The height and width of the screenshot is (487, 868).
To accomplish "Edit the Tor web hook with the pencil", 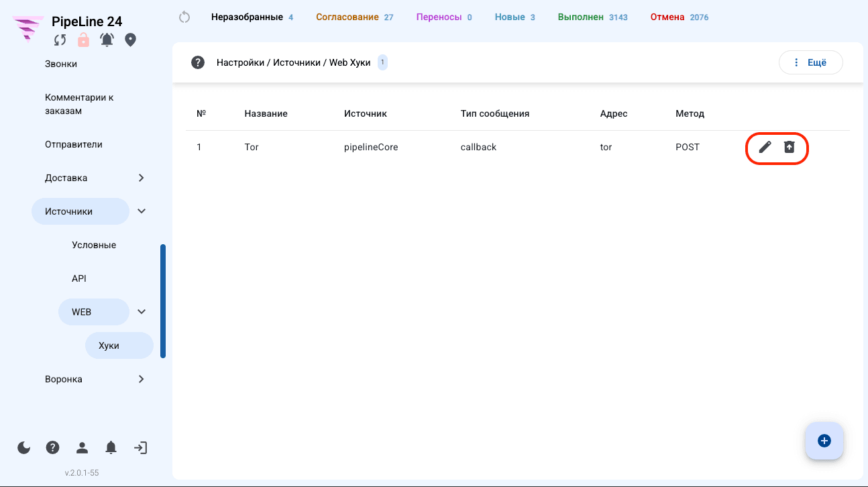I will point(765,147).
